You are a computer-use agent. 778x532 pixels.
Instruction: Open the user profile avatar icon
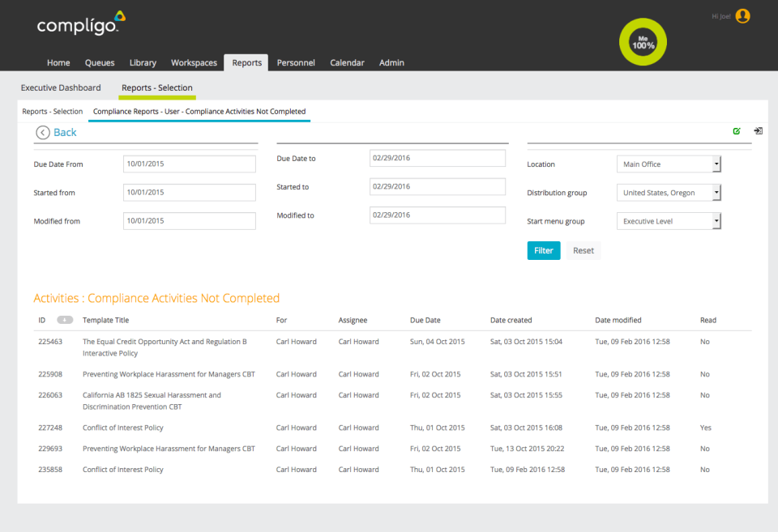pyautogui.click(x=743, y=16)
